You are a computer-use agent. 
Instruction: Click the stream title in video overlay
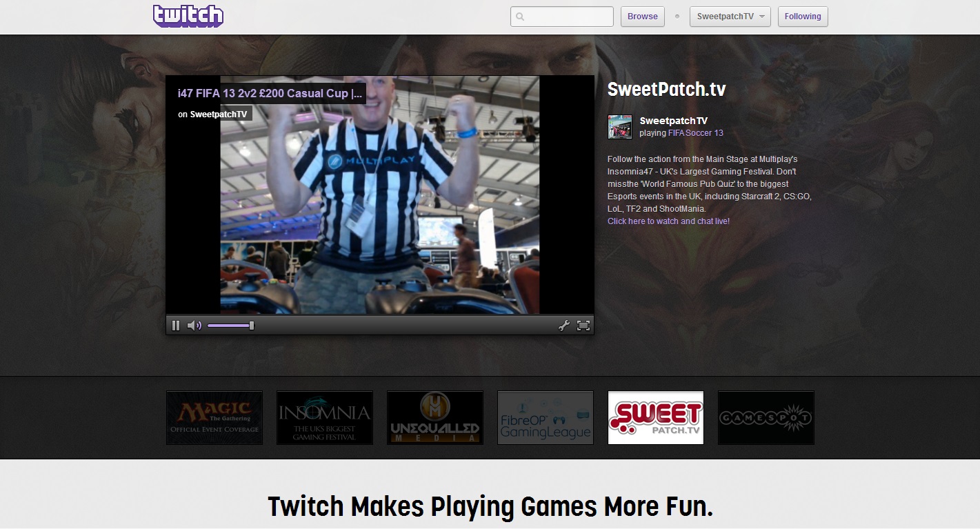click(270, 93)
